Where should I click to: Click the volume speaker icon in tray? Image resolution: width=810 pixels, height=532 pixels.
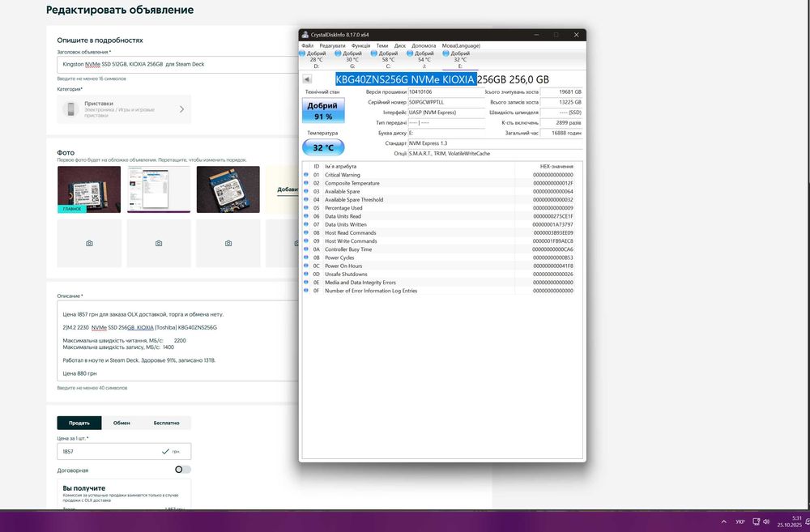[766, 521]
